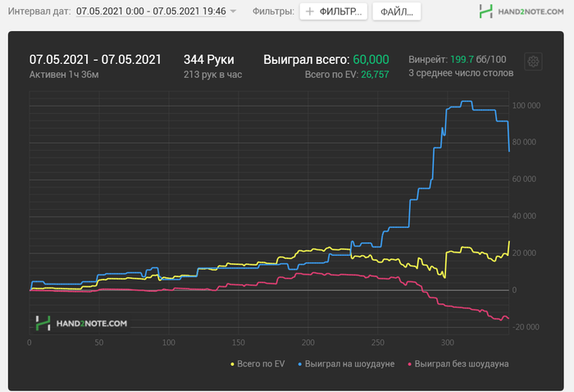
Task: Click the 300 x-axis label
Action: coord(448,343)
